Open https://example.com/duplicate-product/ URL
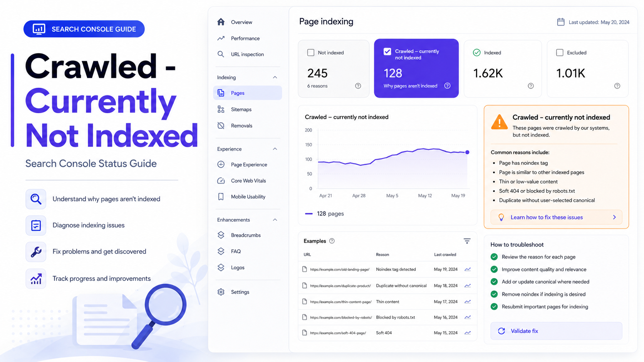Screen dimensions: 644x362 click(x=340, y=286)
